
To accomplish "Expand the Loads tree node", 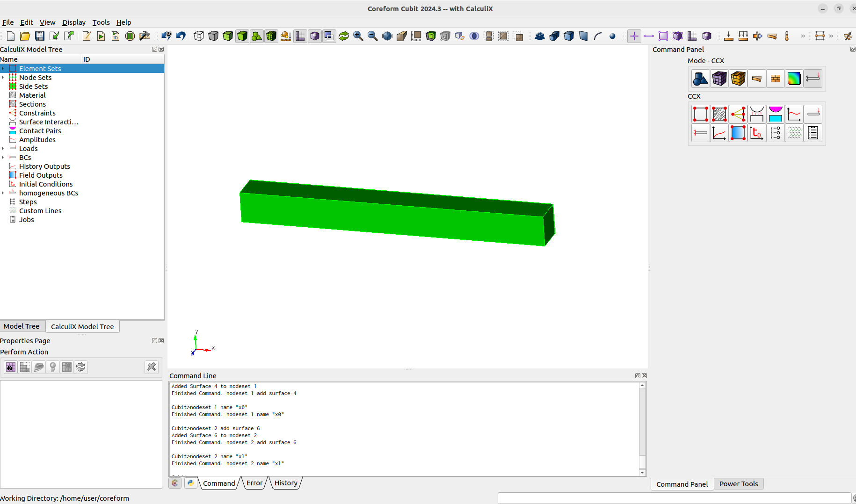I will tap(4, 149).
